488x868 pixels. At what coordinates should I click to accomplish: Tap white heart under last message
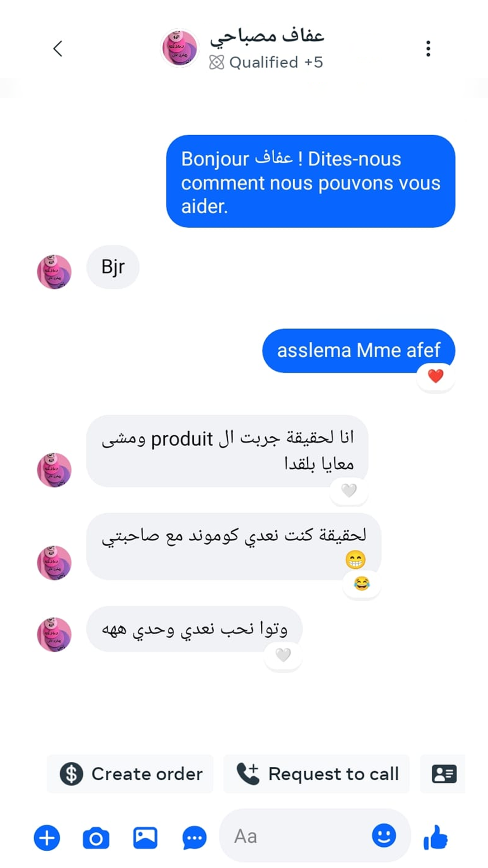click(x=283, y=655)
